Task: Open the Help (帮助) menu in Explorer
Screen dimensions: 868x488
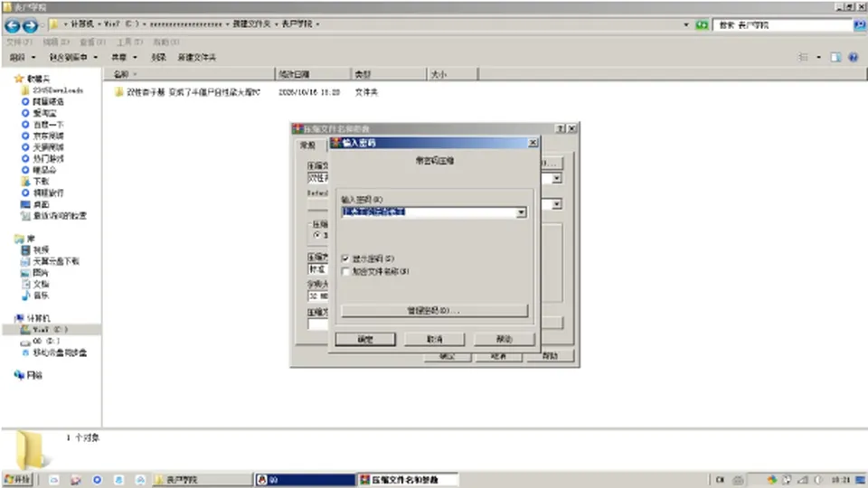Action: point(166,42)
